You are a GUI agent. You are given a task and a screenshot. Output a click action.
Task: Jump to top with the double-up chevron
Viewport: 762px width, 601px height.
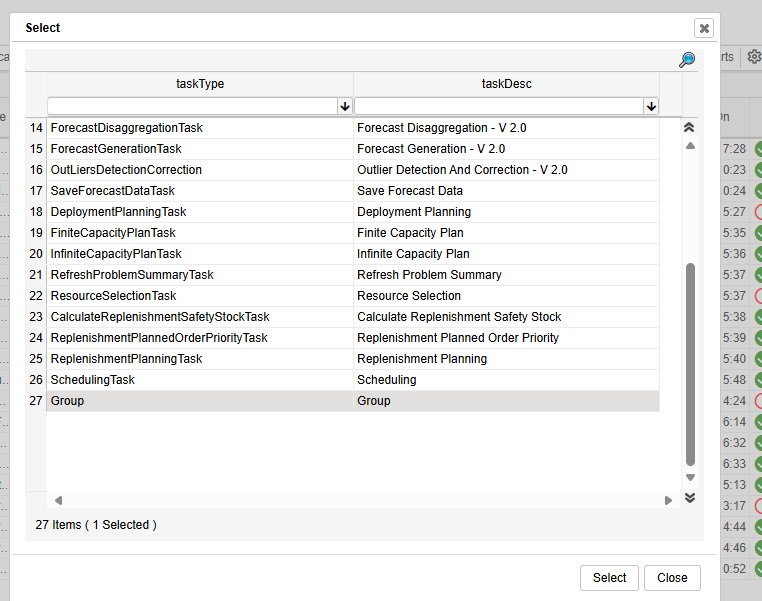pyautogui.click(x=689, y=128)
